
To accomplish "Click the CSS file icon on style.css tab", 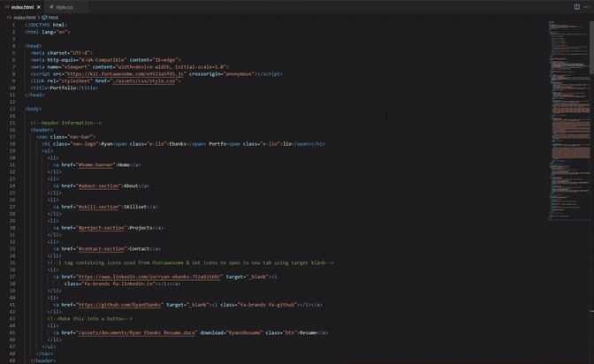I will pyautogui.click(x=51, y=7).
